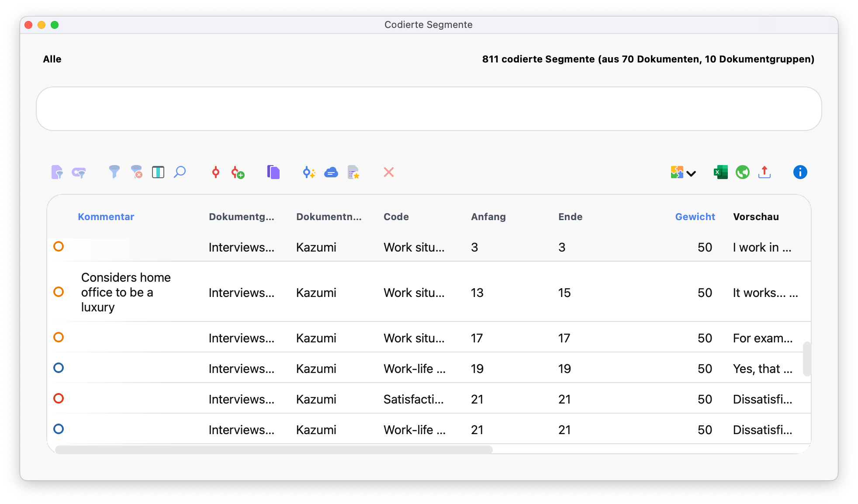
Task: Click the reset filters funnel icon
Action: 137,172
